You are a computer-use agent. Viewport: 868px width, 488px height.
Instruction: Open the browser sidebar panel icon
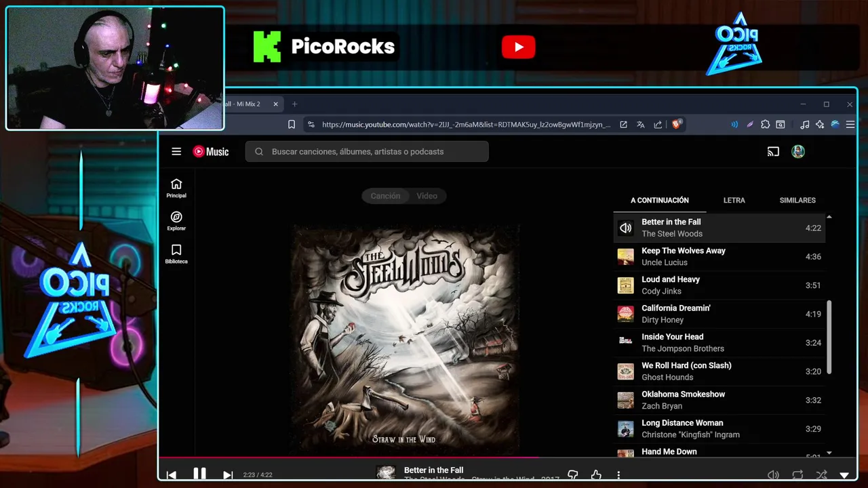pyautogui.click(x=781, y=125)
